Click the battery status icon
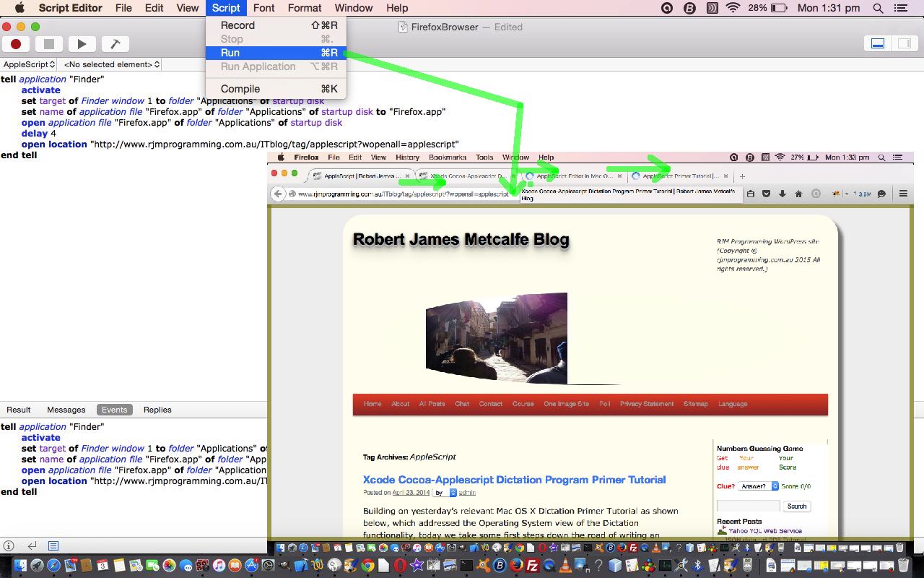 pyautogui.click(x=779, y=8)
